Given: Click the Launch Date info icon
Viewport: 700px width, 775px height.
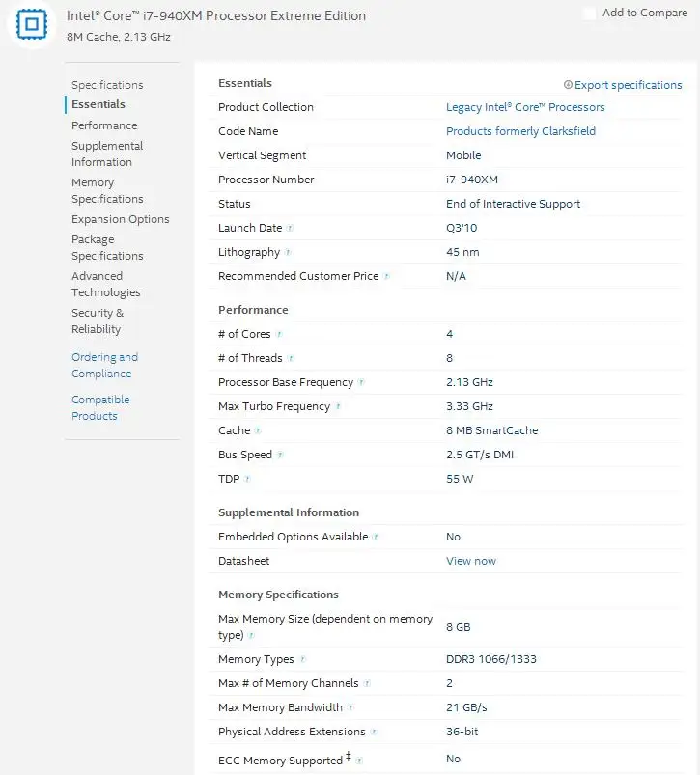Looking at the screenshot, I should (x=291, y=228).
